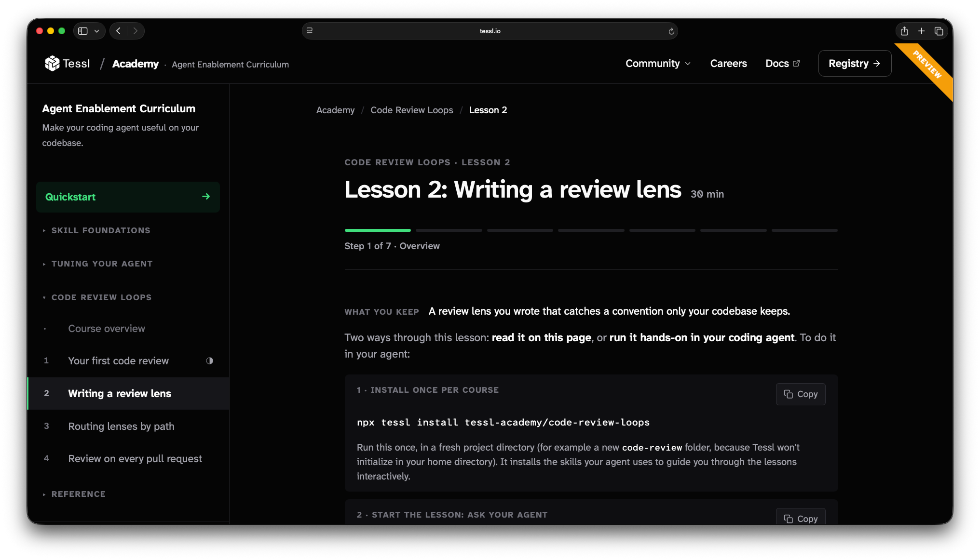Viewport: 980px width, 560px height.
Task: Click the Tessl wordmark in the header
Action: click(x=76, y=64)
